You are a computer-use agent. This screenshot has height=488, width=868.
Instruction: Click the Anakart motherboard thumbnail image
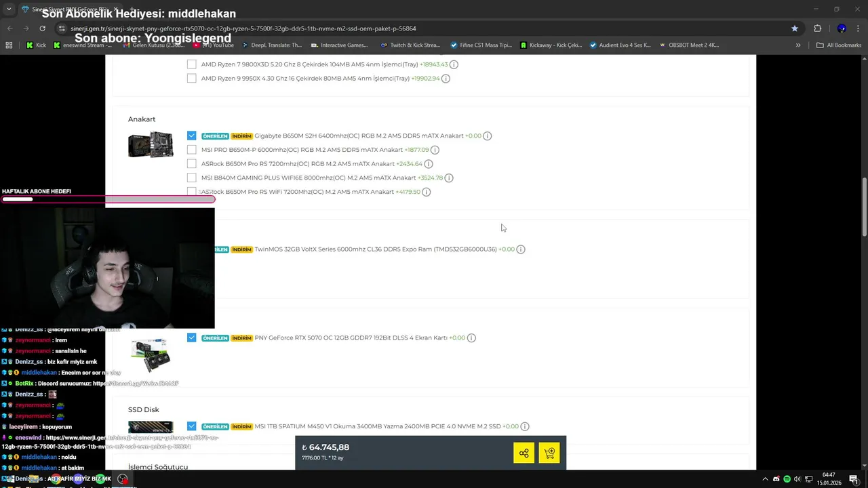[x=151, y=144]
